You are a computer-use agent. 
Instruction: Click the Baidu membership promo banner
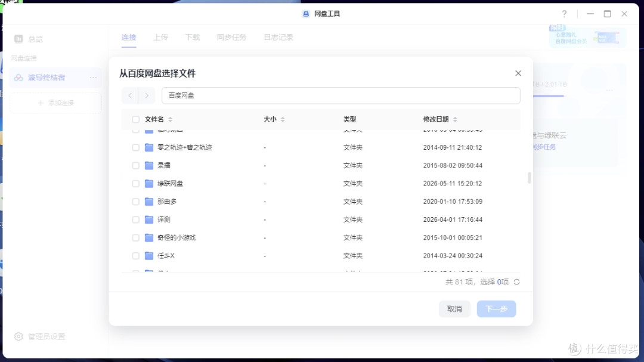coord(588,36)
